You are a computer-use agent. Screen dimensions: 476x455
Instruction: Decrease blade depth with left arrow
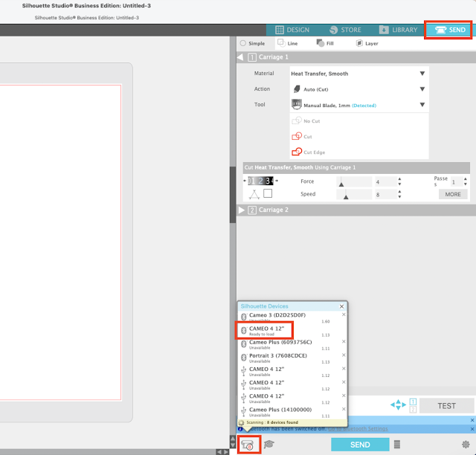(245, 181)
